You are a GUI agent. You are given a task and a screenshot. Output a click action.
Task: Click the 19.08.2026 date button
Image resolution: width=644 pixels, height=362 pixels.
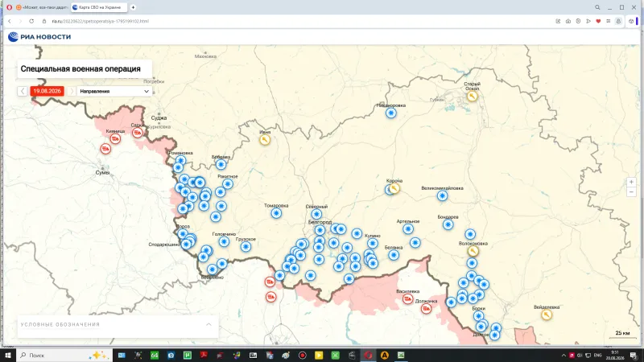click(x=47, y=91)
